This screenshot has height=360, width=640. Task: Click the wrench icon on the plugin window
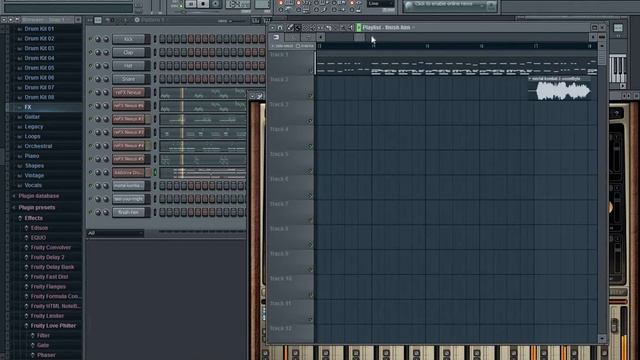260,96
